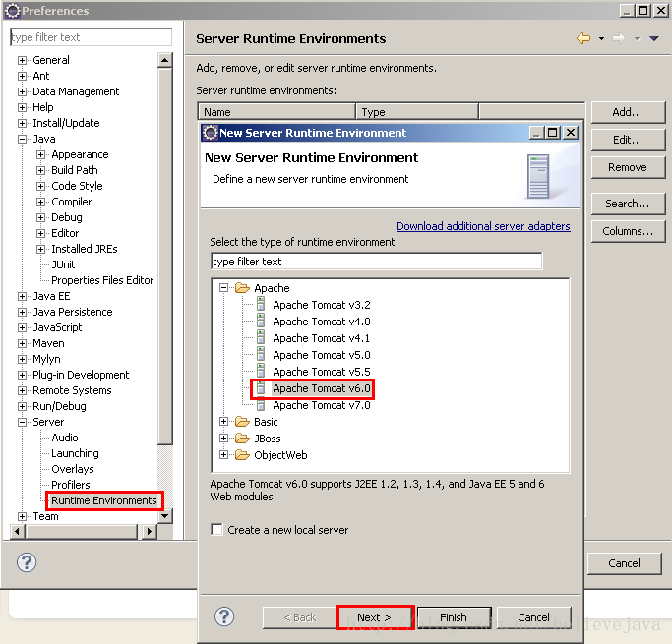This screenshot has height=644, width=672.
Task: Click the Type column header
Action: pos(417,112)
